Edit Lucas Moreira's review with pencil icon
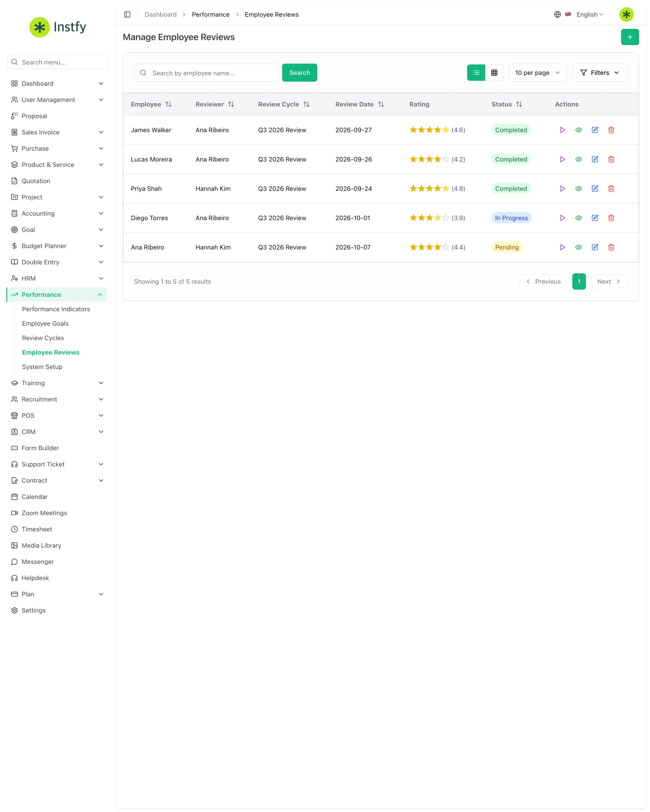 click(595, 159)
